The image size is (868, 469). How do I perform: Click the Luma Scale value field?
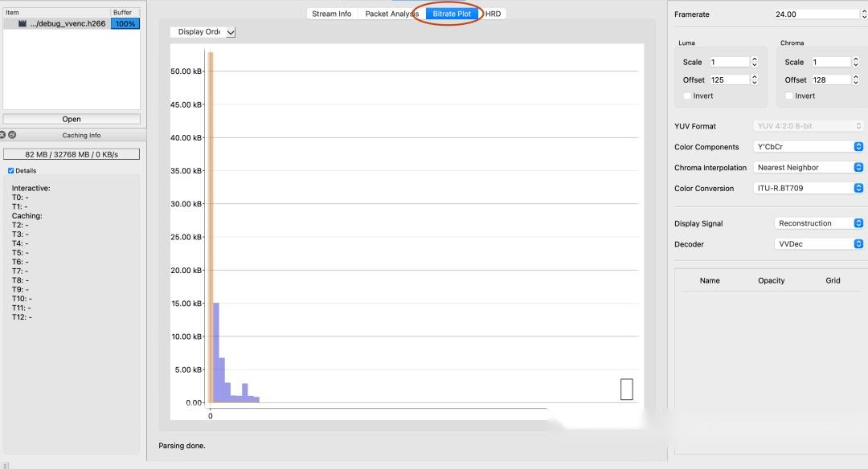coord(729,62)
